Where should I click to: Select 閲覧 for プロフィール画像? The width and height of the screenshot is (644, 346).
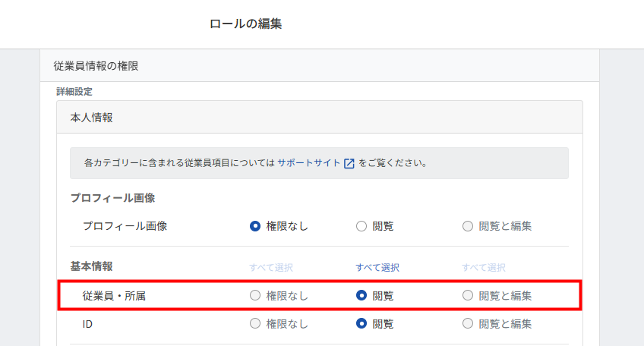coord(361,226)
